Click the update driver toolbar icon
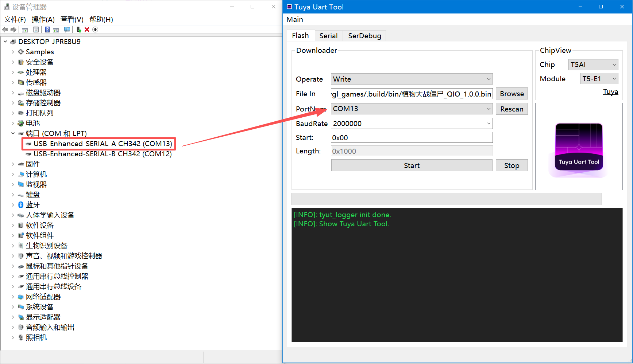 [78, 30]
